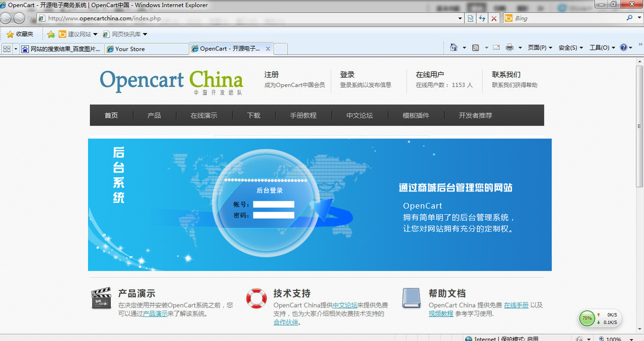Image resolution: width=644 pixels, height=341 pixels.
Task: Stop loading with the red X icon
Action: [494, 18]
